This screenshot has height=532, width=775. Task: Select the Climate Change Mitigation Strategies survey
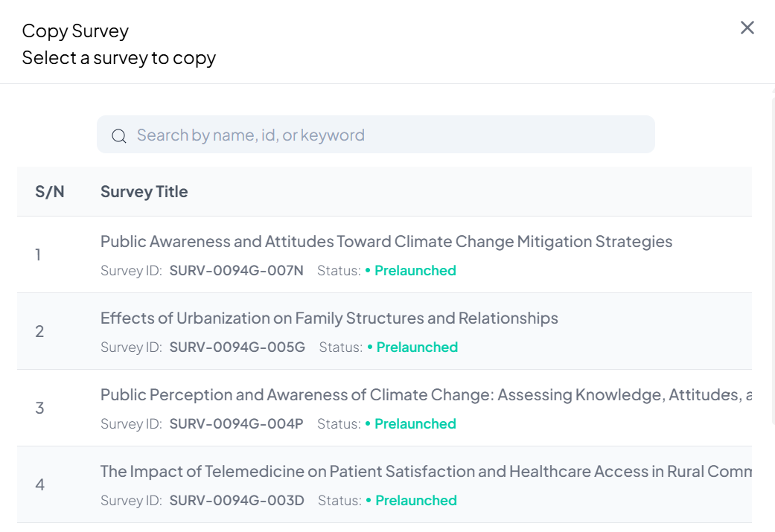386,242
